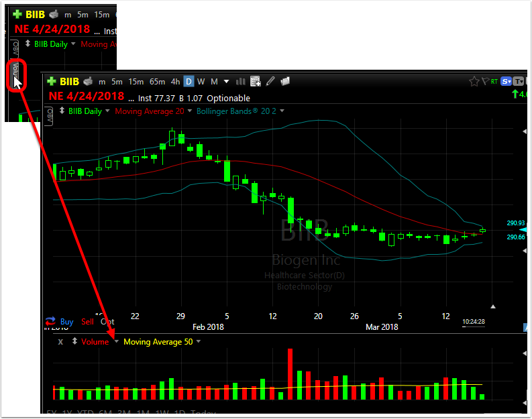Click the cyan current-price arrow on the price scale

523,230
